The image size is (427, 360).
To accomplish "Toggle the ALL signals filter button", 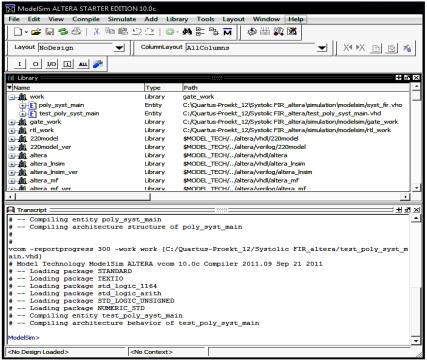I will [x=83, y=64].
